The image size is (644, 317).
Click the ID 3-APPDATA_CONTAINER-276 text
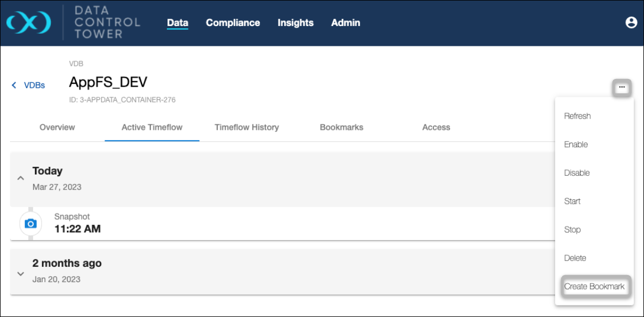[x=122, y=99]
